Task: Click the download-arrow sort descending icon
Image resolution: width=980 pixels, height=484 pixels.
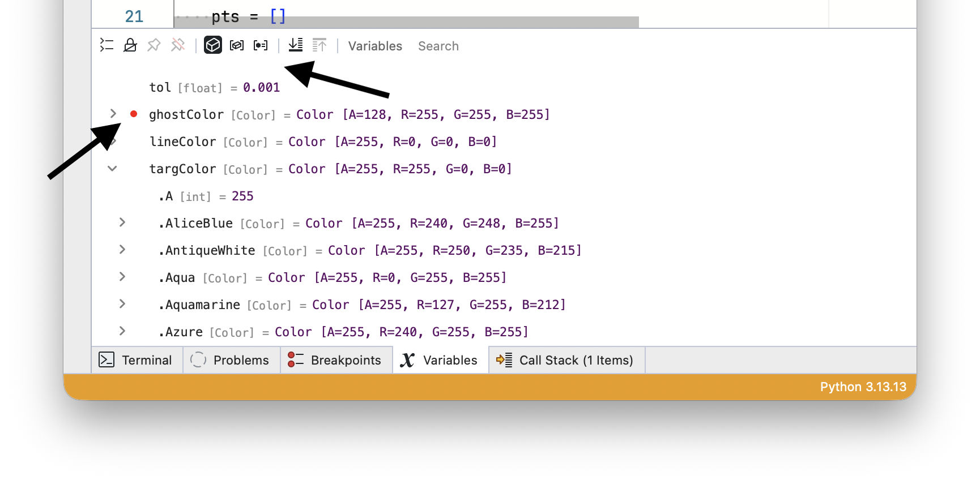Action: click(x=296, y=45)
